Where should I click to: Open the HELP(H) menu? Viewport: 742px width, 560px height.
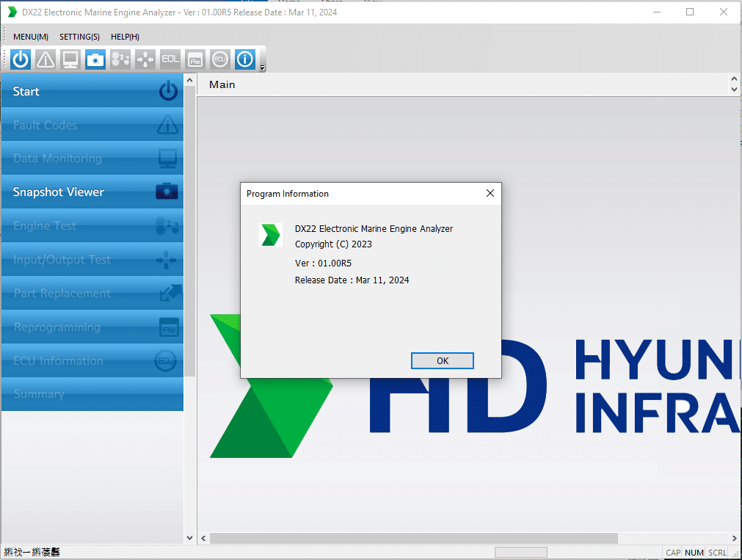[125, 37]
